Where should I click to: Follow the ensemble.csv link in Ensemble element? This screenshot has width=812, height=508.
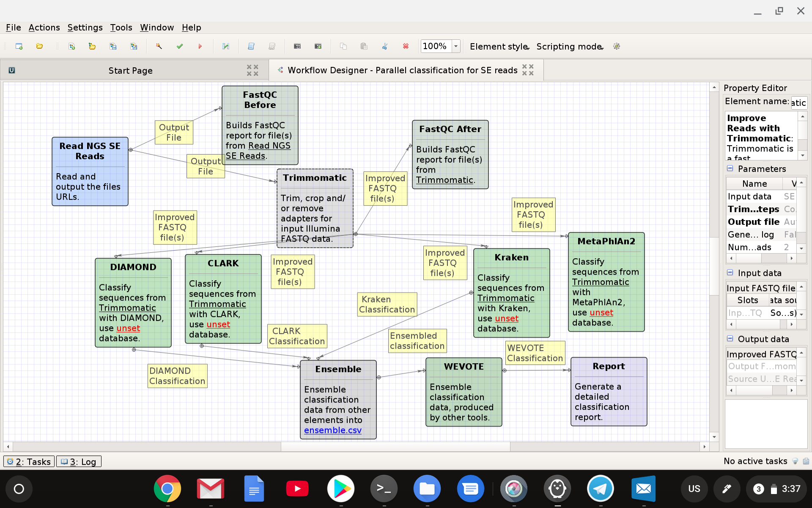point(332,430)
